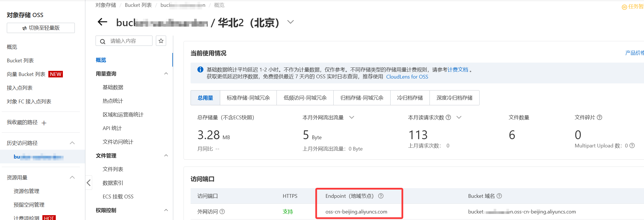
Task: Click the 任务 icon at top right
Action: point(624,7)
